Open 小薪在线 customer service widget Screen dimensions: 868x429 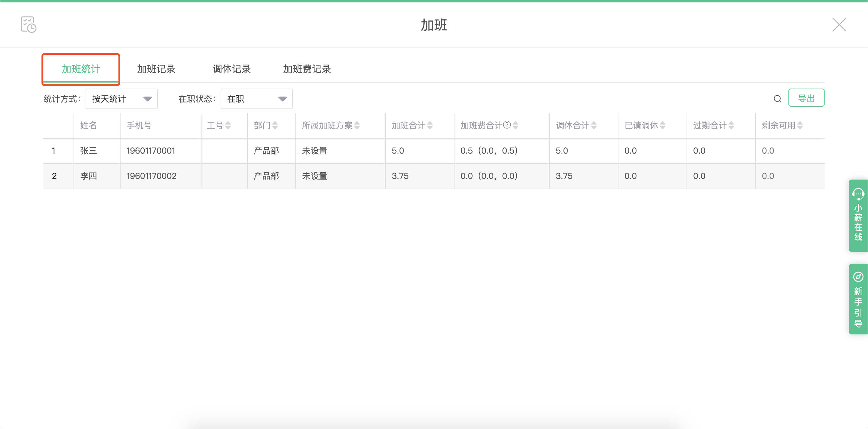(x=858, y=215)
